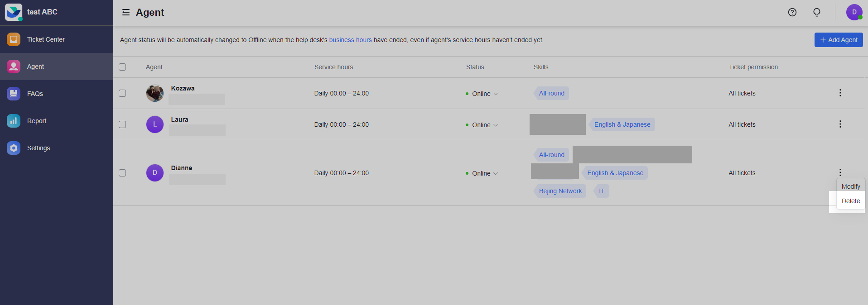868x305 pixels.
Task: Click Dianne's three-dot actions icon
Action: (x=840, y=172)
